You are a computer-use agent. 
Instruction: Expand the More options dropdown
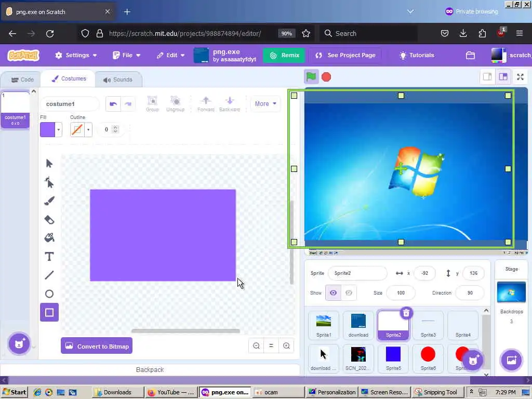(x=265, y=104)
